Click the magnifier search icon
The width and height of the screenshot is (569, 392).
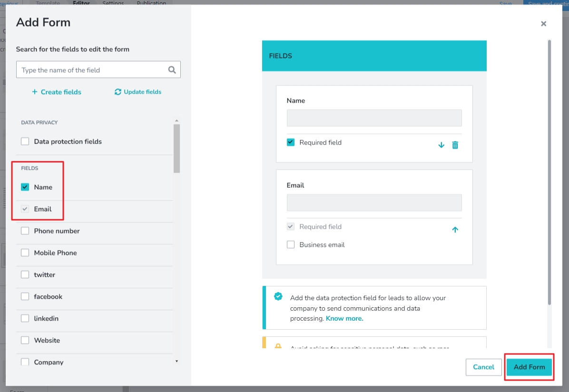point(172,69)
